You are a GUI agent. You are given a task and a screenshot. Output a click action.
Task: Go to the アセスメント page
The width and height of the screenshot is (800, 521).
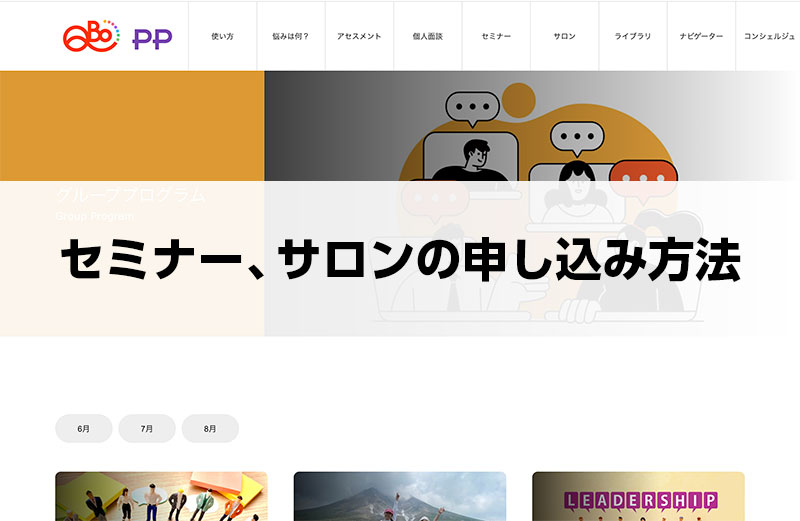(x=359, y=36)
